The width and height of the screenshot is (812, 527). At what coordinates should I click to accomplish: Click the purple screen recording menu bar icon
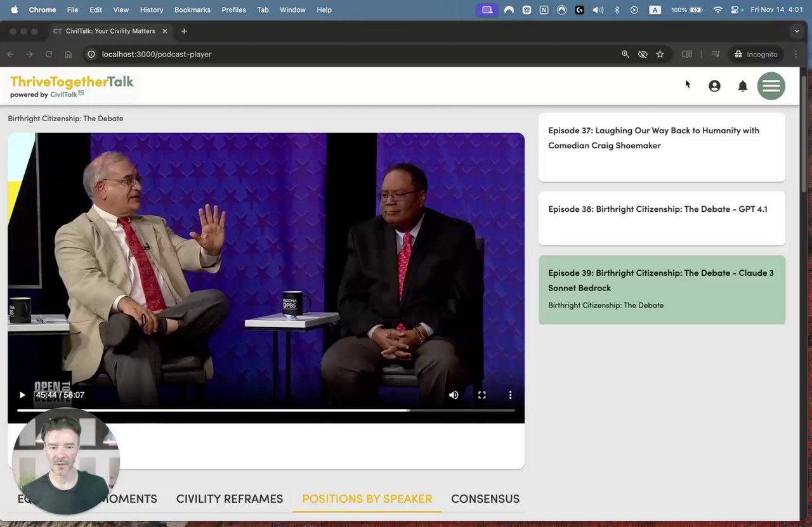(x=487, y=10)
